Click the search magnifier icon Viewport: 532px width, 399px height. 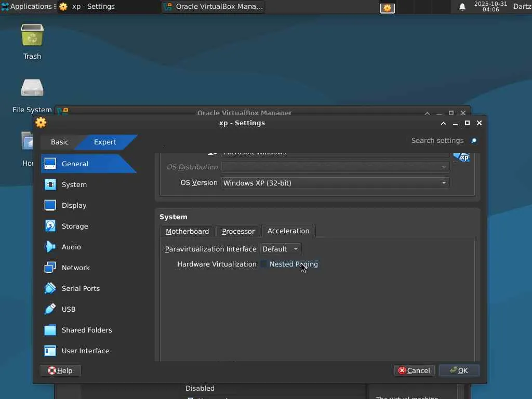tap(474, 140)
